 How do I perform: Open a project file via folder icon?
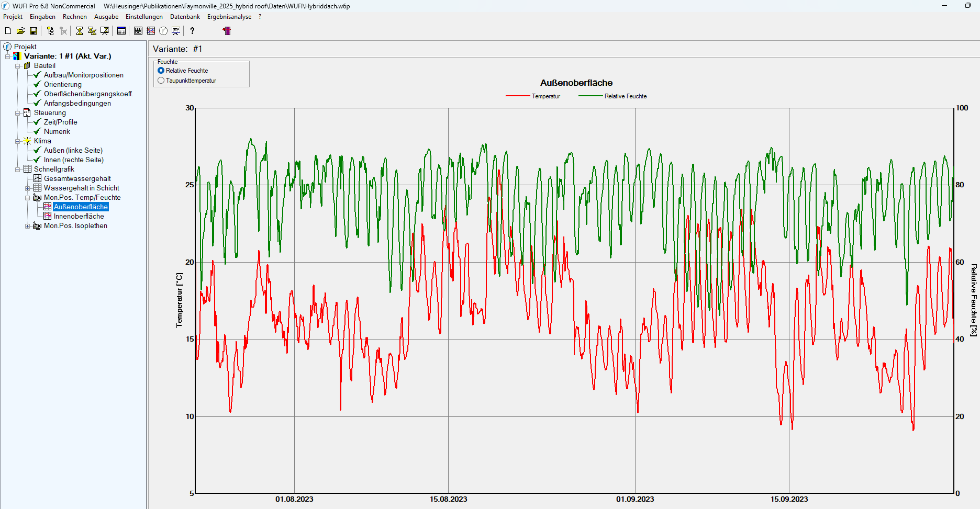tap(20, 31)
